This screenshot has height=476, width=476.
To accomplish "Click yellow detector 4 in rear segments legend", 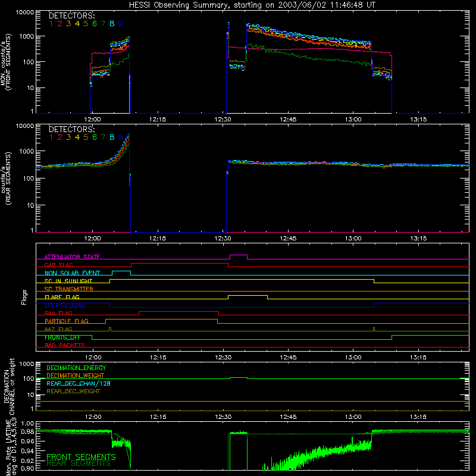I will (x=77, y=137).
